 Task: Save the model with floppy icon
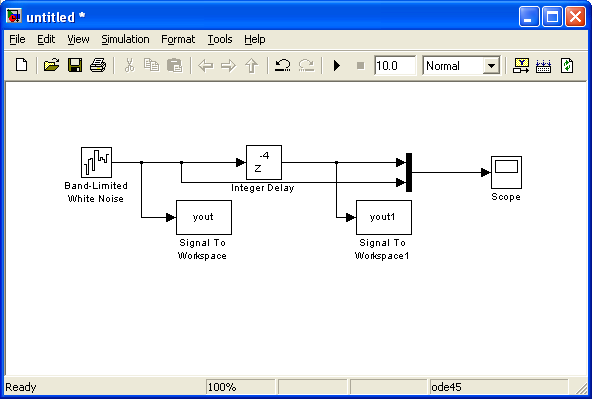click(x=75, y=65)
